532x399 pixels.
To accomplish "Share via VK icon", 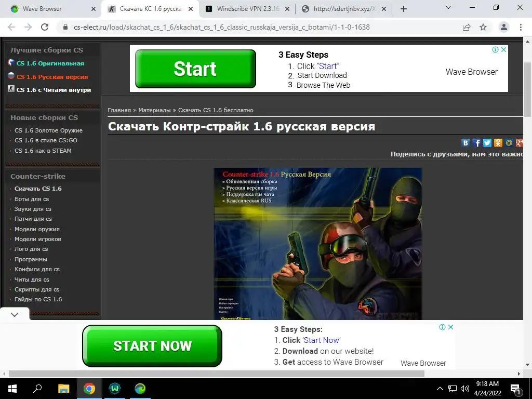I will 465,143.
